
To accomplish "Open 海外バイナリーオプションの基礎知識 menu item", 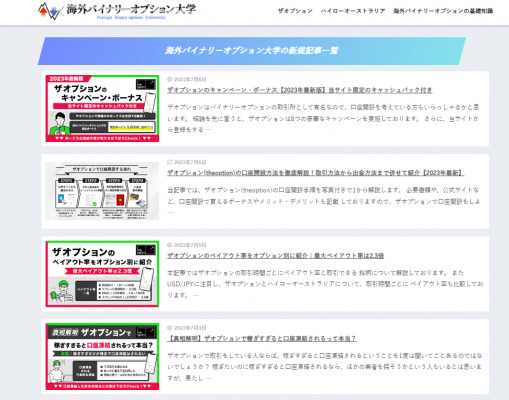I will [443, 11].
